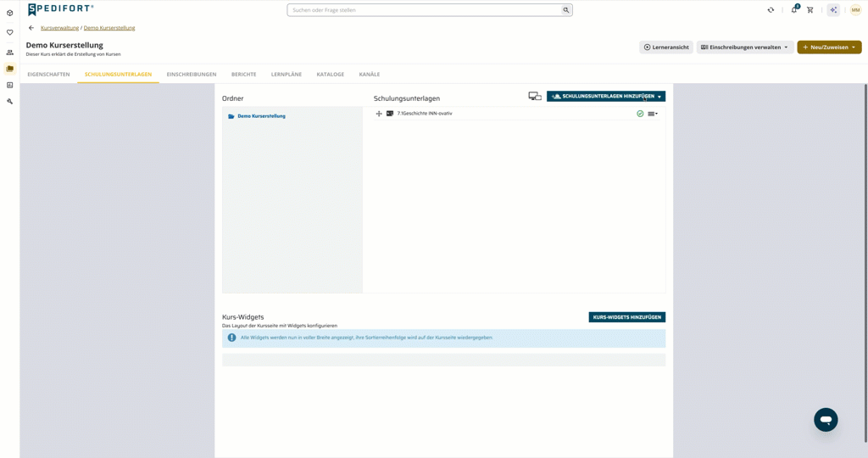Switch to the Eigenschaften tab
The height and width of the screenshot is (458, 868).
point(48,74)
